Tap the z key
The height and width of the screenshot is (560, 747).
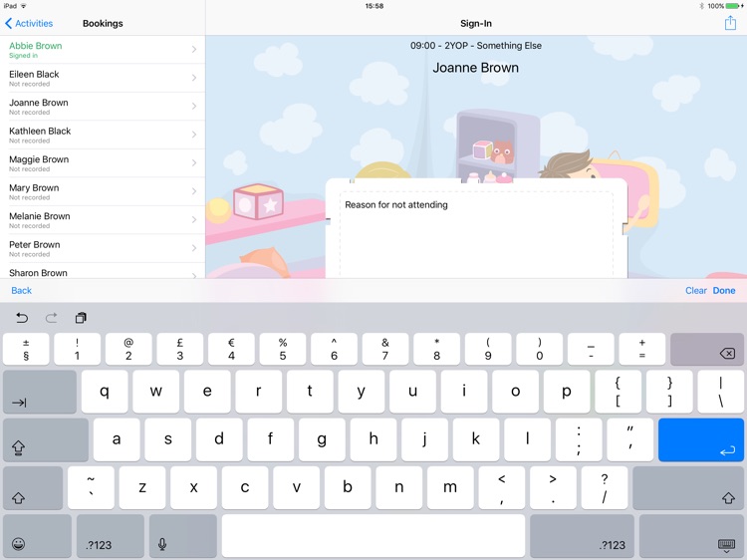click(x=142, y=488)
